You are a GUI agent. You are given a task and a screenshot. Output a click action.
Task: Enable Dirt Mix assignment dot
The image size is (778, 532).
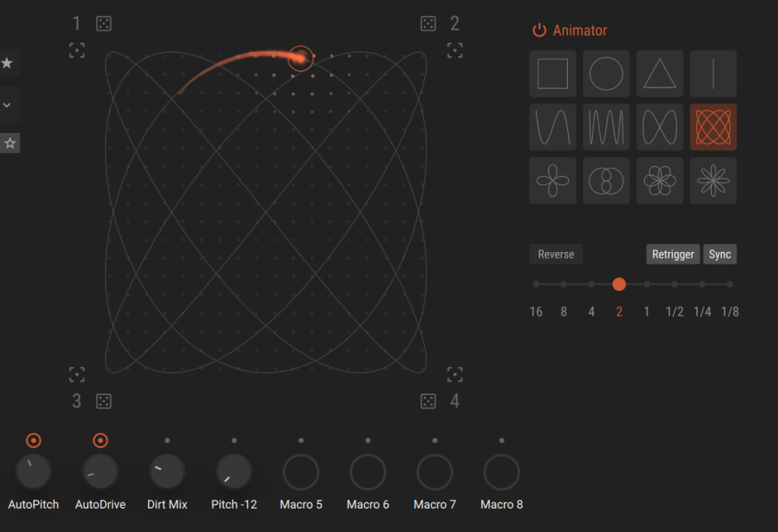pos(167,440)
